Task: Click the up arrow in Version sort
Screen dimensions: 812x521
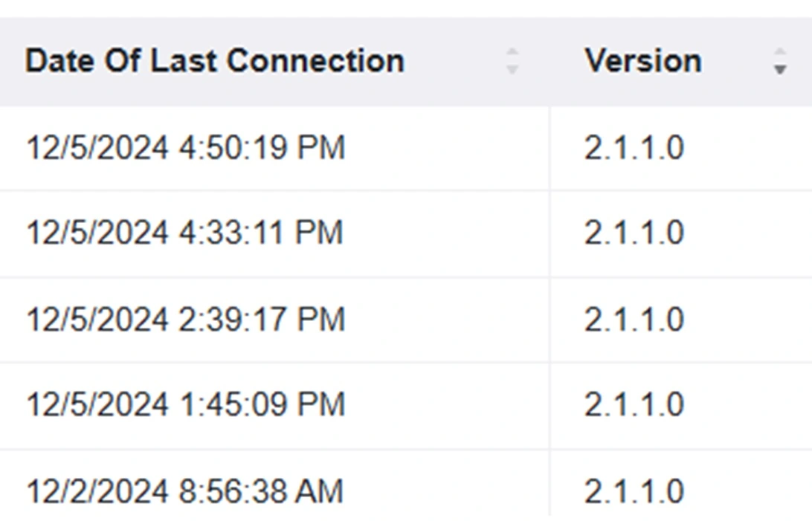Action: pos(780,52)
